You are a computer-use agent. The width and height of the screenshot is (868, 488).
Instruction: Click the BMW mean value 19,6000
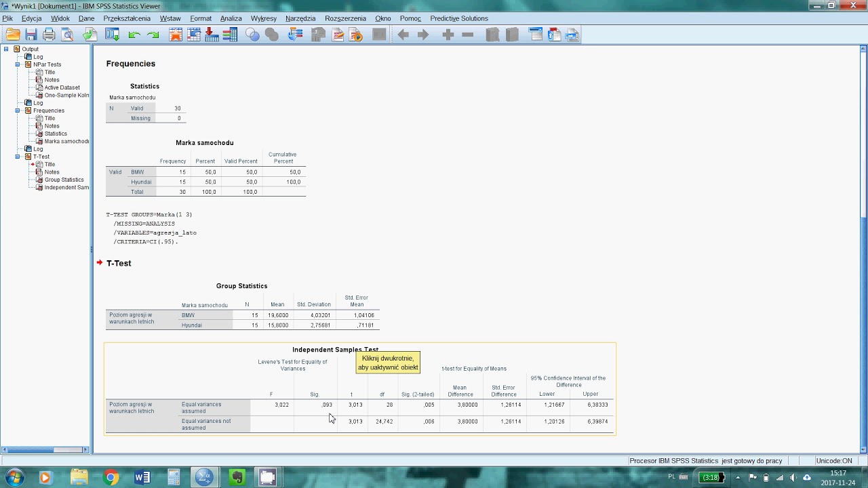tap(278, 315)
